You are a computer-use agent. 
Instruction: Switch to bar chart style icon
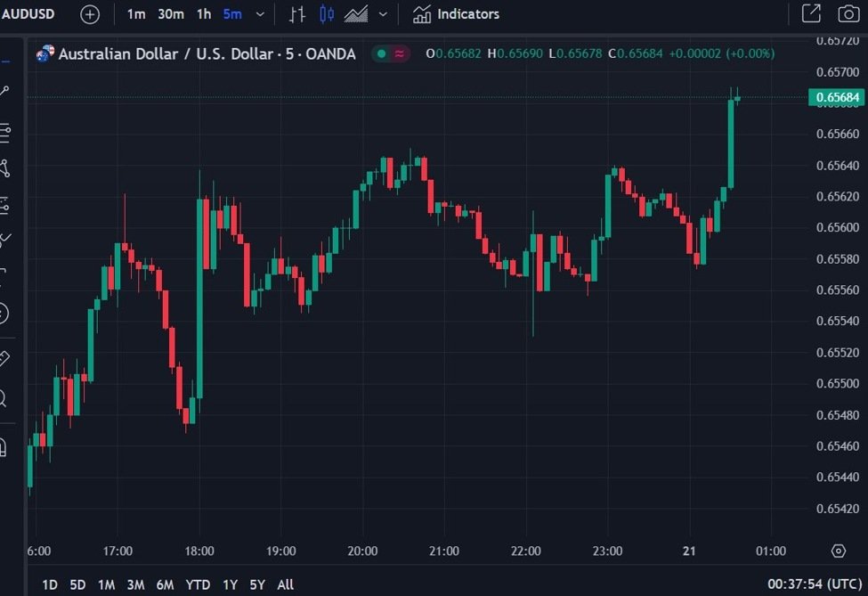click(297, 14)
